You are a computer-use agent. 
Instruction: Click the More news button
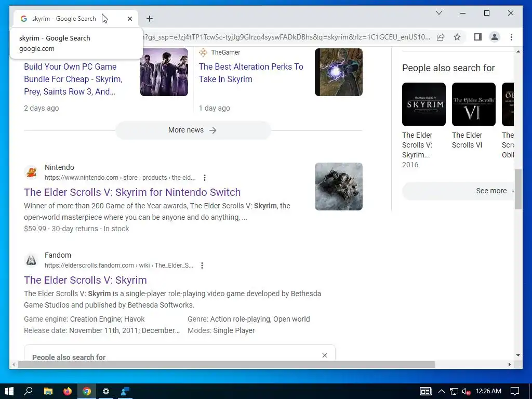[x=193, y=130]
